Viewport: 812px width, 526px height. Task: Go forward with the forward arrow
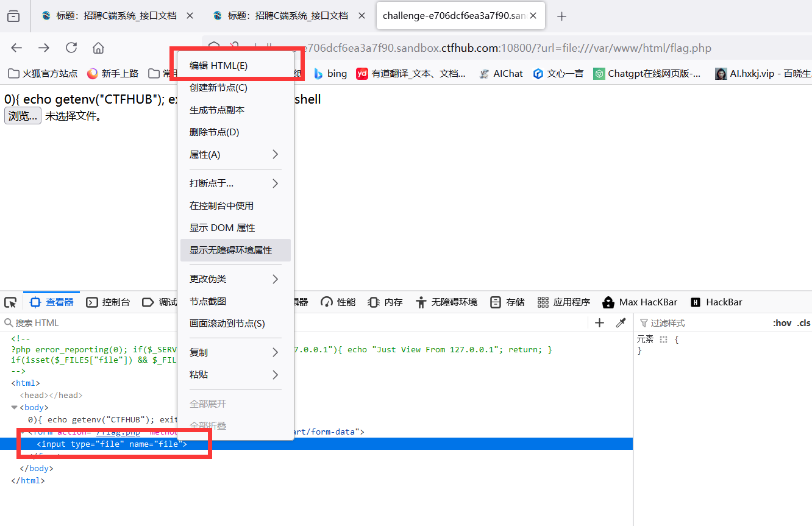click(x=44, y=48)
